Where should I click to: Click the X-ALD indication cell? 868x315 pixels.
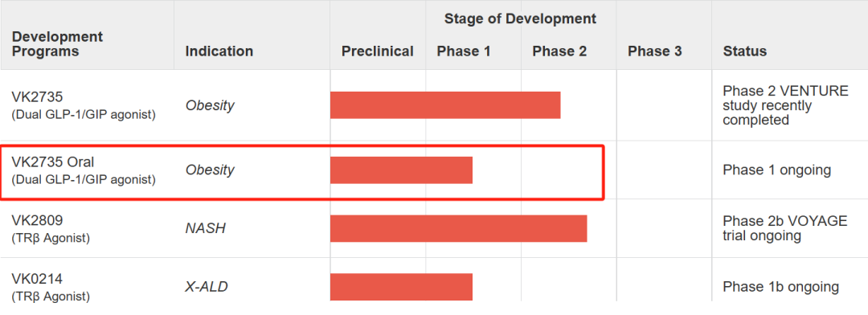click(207, 287)
